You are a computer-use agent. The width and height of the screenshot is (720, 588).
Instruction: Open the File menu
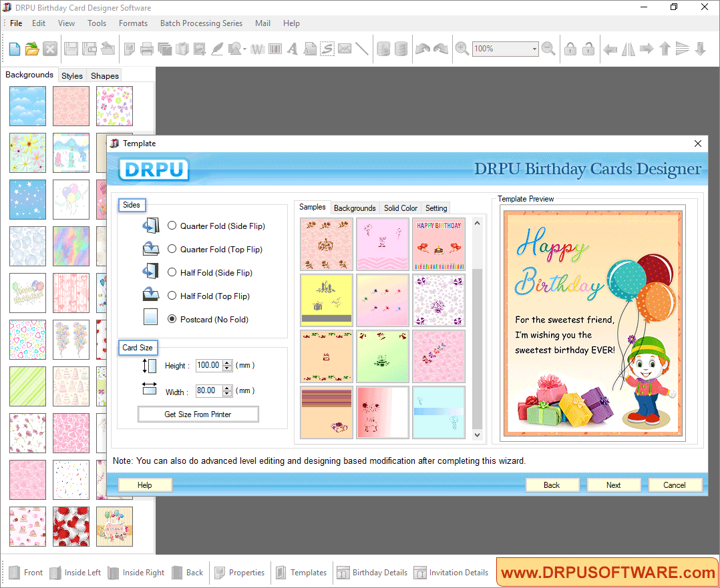[16, 23]
